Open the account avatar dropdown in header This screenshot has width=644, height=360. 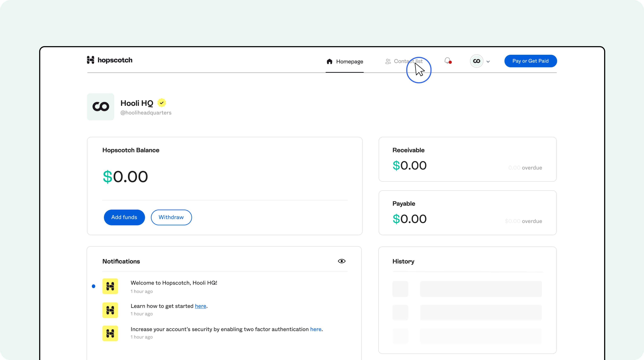click(x=477, y=61)
